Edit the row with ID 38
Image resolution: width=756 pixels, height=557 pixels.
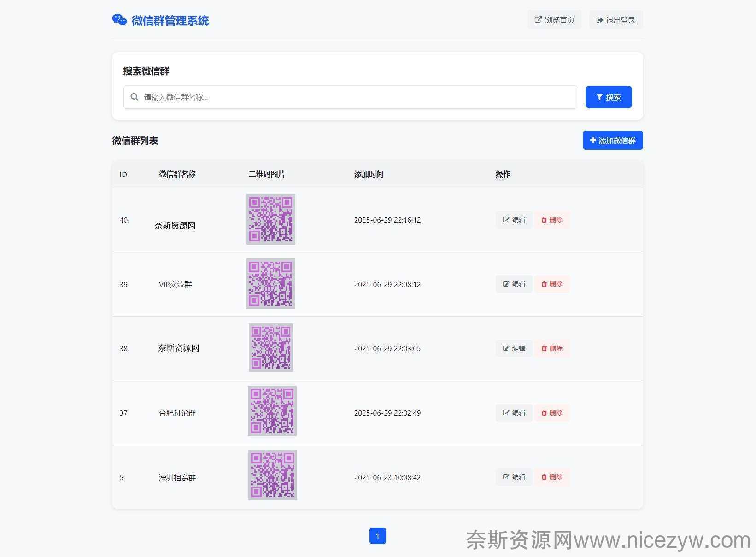(514, 348)
